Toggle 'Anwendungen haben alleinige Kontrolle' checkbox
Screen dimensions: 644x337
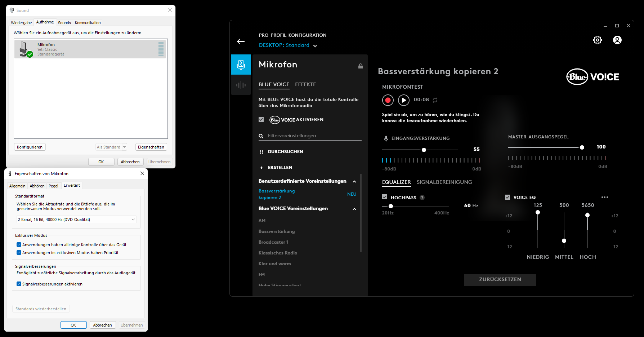point(19,245)
